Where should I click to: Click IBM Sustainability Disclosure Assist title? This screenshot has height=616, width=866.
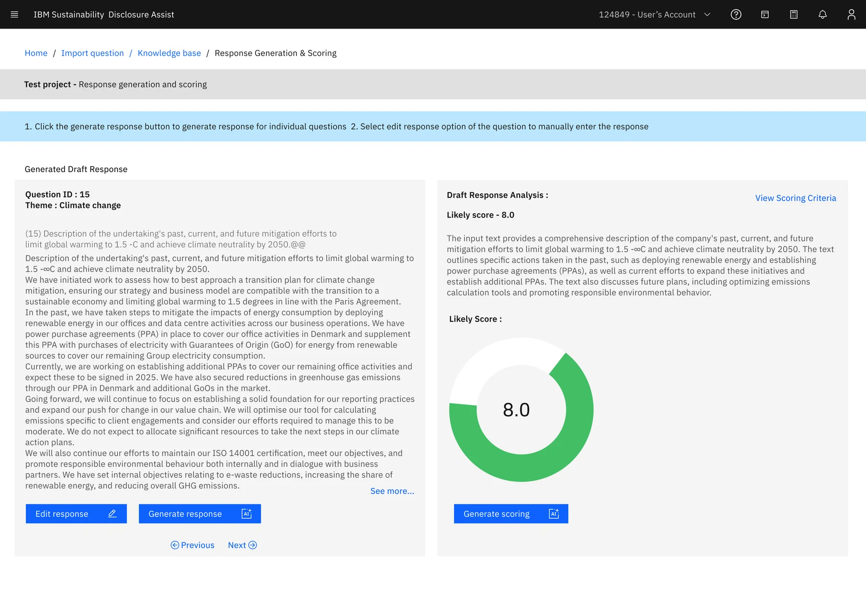point(104,14)
